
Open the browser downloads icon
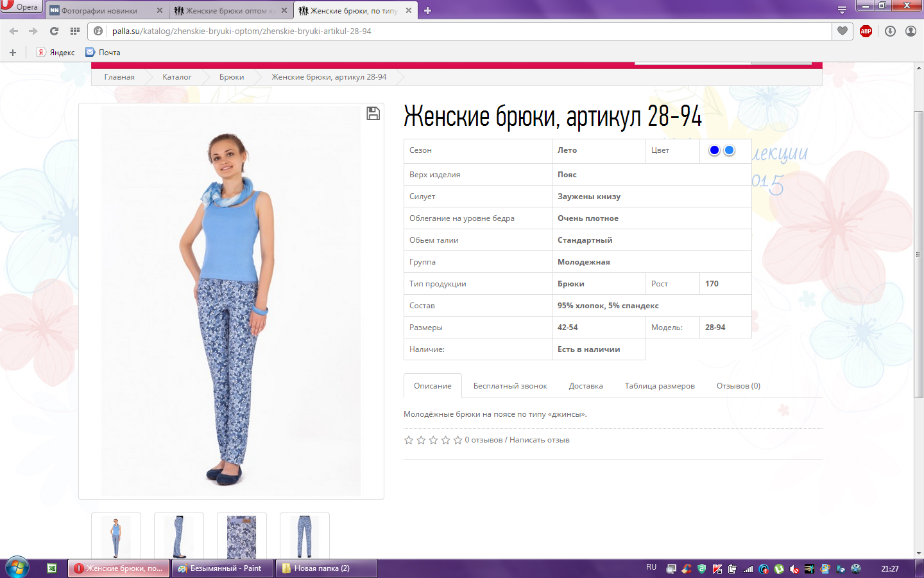[x=890, y=31]
